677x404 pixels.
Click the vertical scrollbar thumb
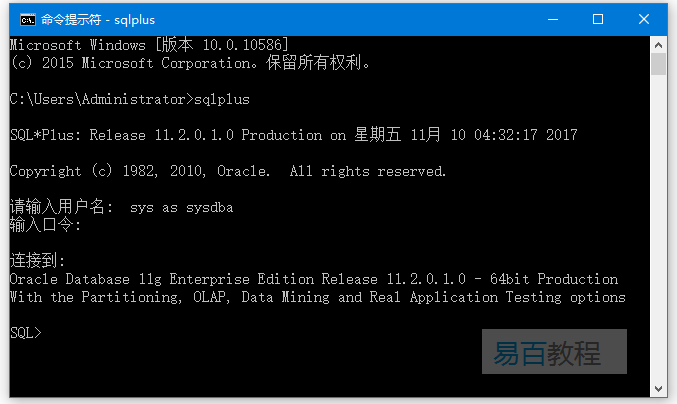pyautogui.click(x=658, y=64)
